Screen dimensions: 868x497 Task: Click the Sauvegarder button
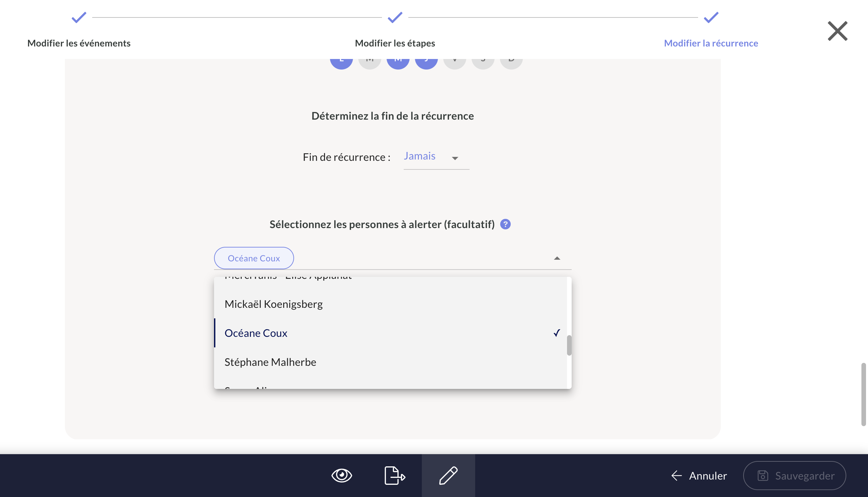point(794,476)
